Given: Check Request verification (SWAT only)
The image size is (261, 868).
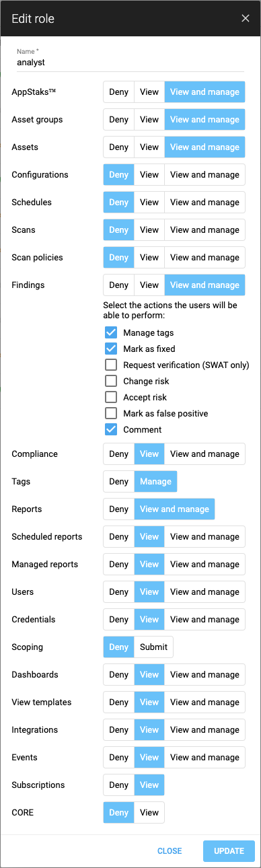Looking at the screenshot, I should 111,365.
